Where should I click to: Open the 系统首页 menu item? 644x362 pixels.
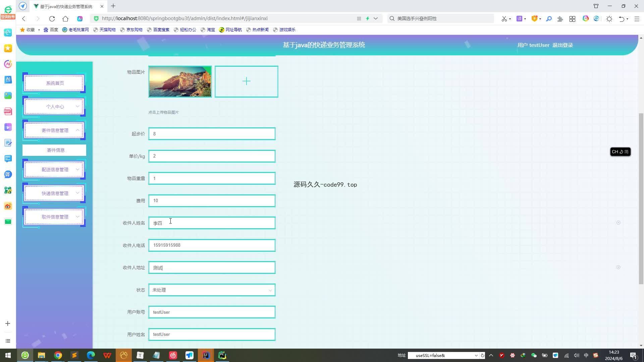tap(54, 83)
